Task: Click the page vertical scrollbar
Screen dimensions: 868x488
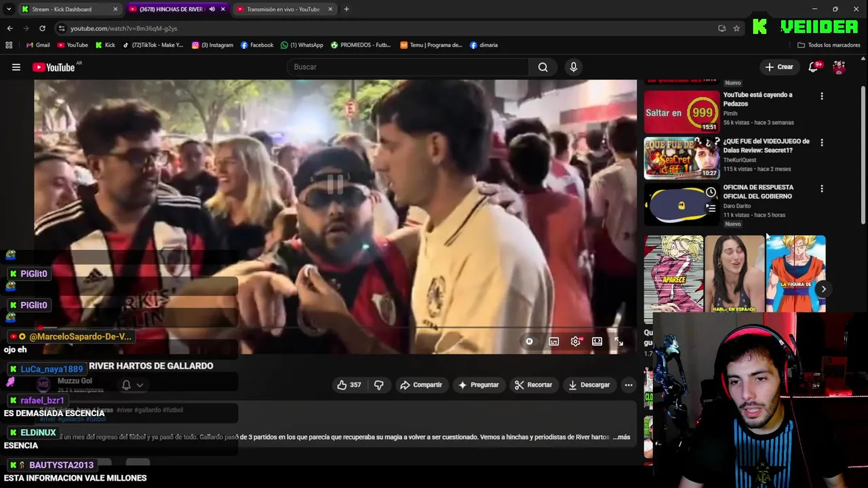Action: (x=863, y=154)
